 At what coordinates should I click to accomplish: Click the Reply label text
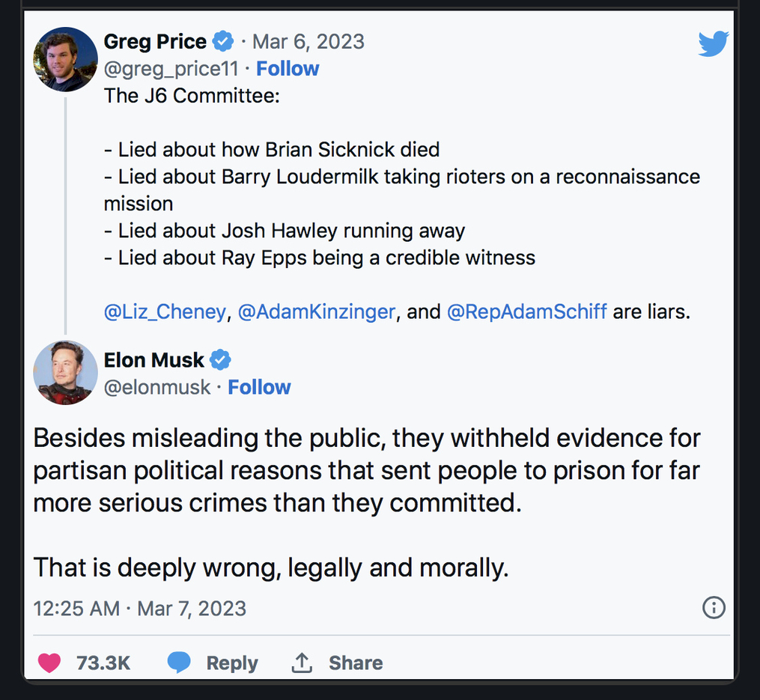tap(232, 663)
